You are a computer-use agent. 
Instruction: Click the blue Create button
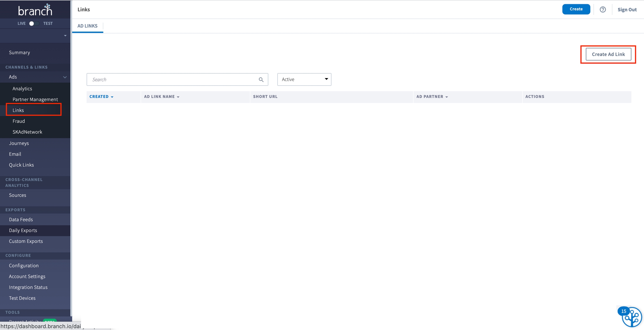576,9
